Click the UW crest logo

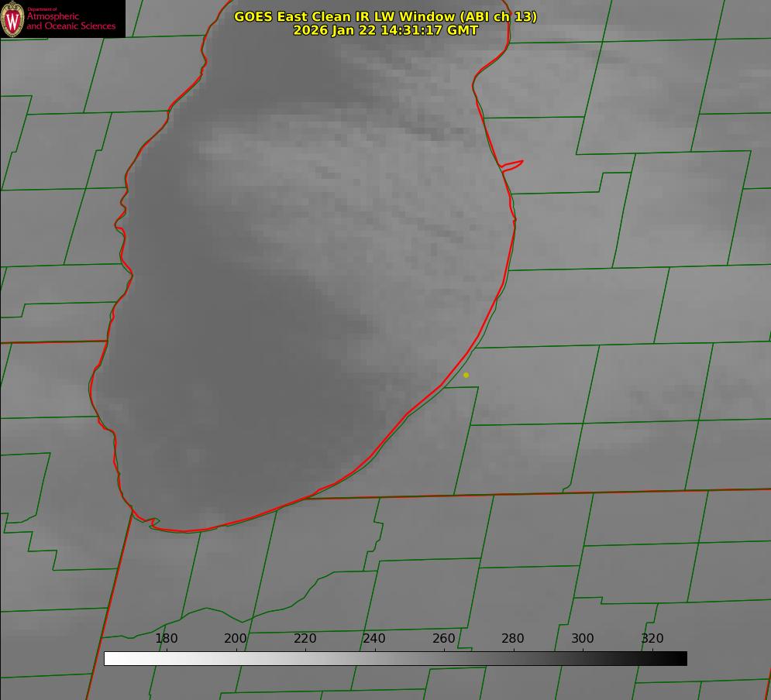(x=13, y=19)
